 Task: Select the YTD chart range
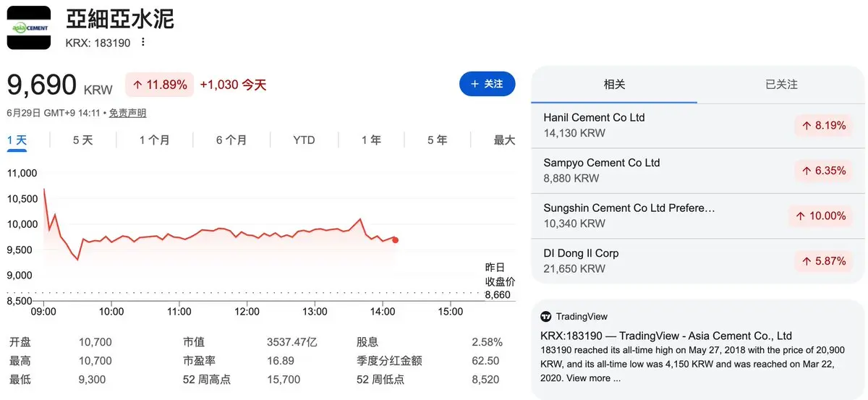click(x=304, y=140)
